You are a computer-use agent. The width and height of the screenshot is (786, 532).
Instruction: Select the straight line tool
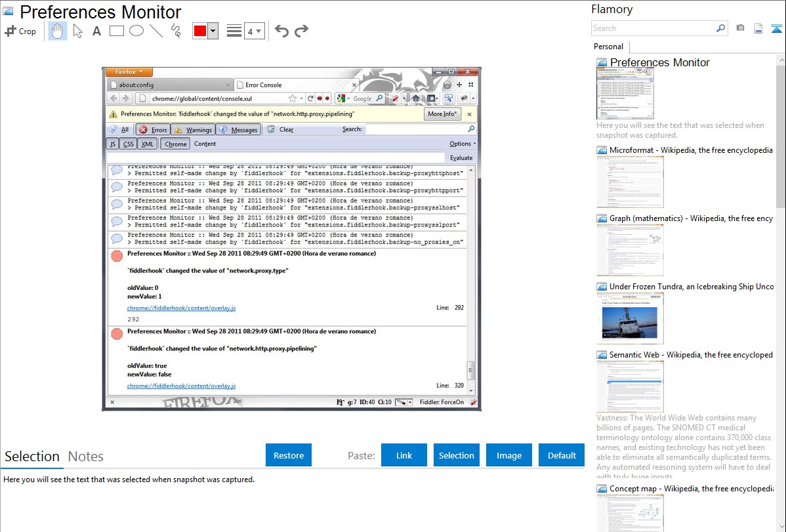tap(156, 31)
